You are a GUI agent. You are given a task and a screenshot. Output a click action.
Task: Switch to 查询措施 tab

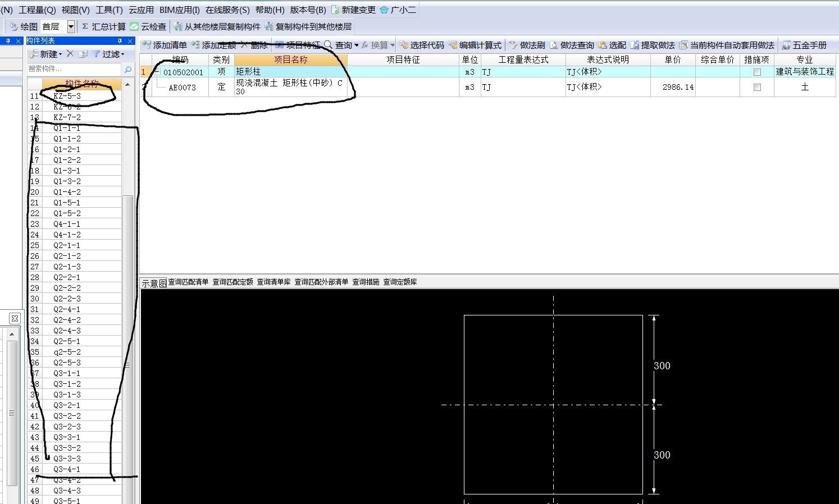click(x=366, y=282)
